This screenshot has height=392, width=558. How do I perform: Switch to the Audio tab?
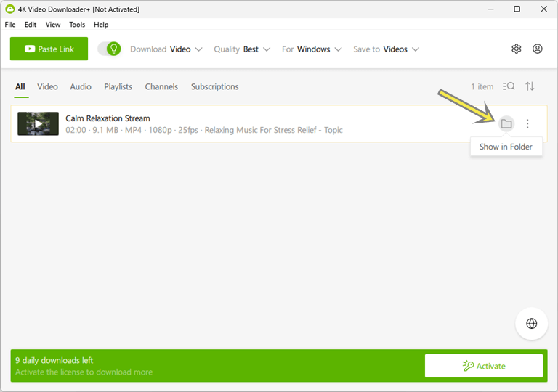coord(81,87)
